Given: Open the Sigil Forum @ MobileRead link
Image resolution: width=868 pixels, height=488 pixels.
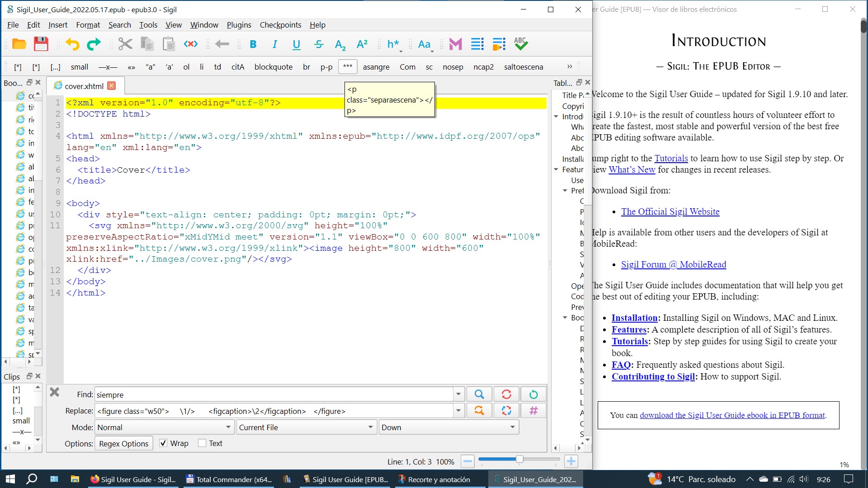Looking at the screenshot, I should click(674, 264).
